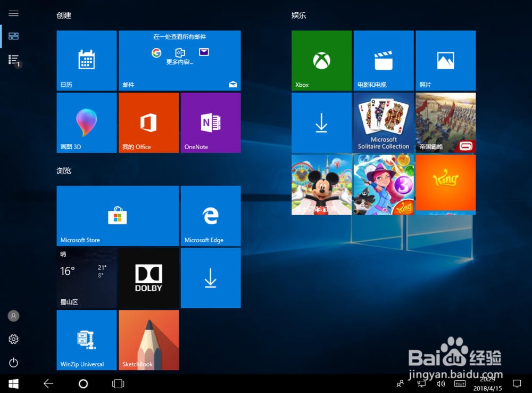The height and width of the screenshot is (393, 532).
Task: Open the touch keyboard icon
Action: (x=460, y=384)
